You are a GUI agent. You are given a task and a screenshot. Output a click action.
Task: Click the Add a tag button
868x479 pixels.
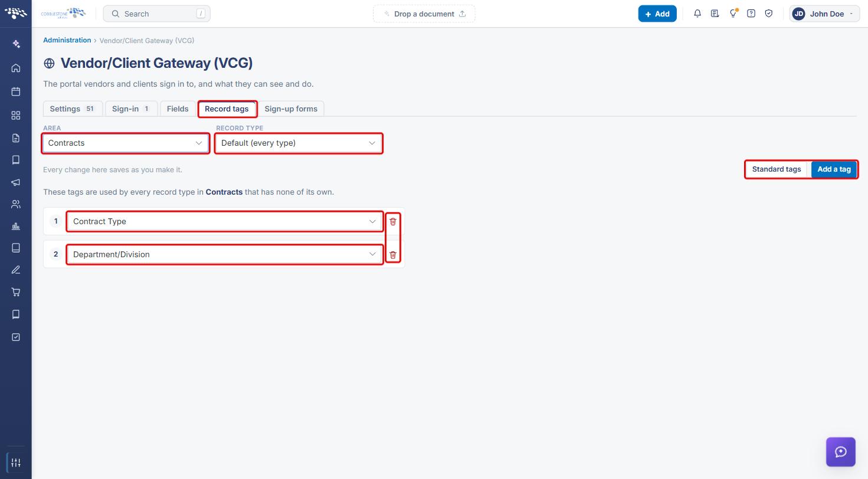click(x=834, y=169)
